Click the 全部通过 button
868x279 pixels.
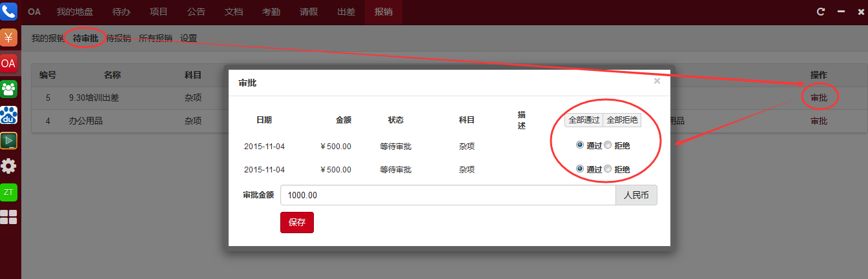584,120
